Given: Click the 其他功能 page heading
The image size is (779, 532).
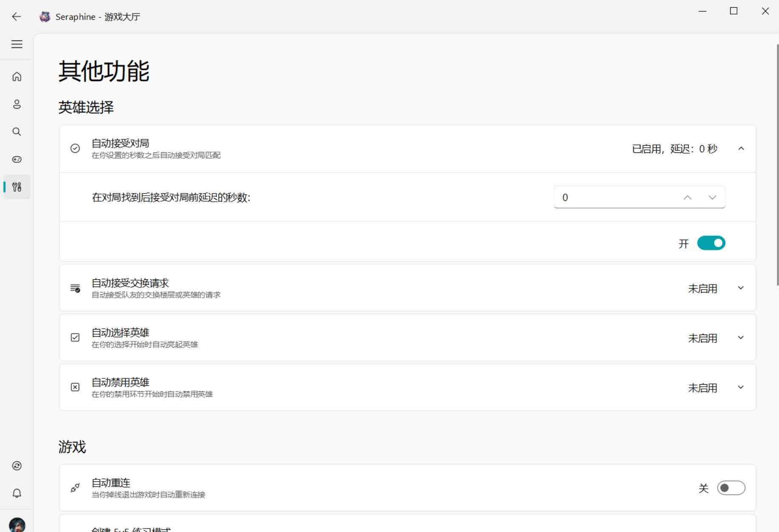Looking at the screenshot, I should pyautogui.click(x=104, y=70).
